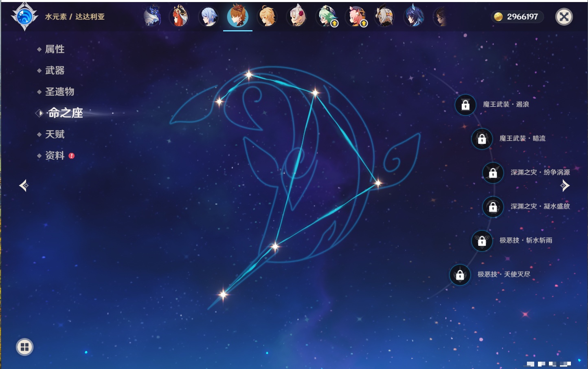Open the 属性 attributes tab
Screen dimensions: 588x369
[55, 49]
